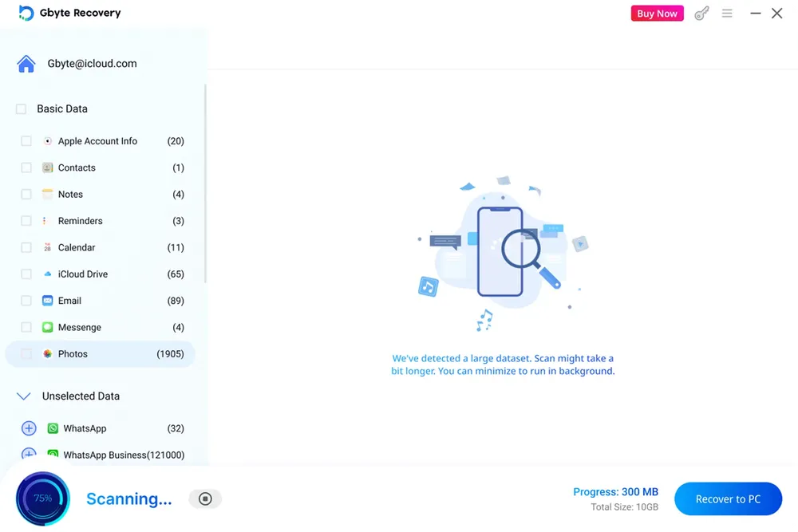This screenshot has width=798, height=532.
Task: Click the Basic Data heading text
Action: (x=62, y=108)
